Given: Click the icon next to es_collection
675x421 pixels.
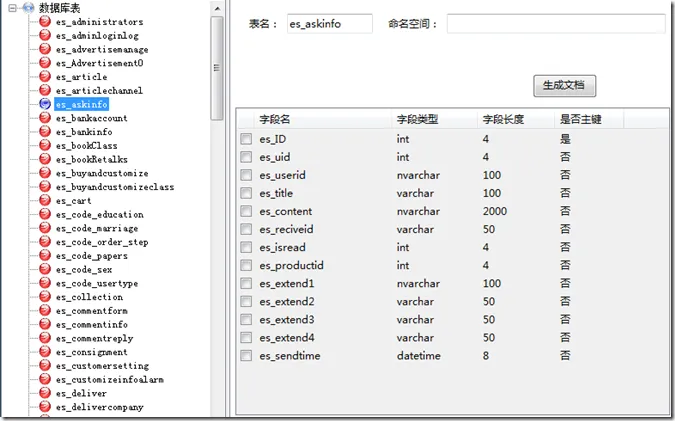Looking at the screenshot, I should (x=45, y=297).
